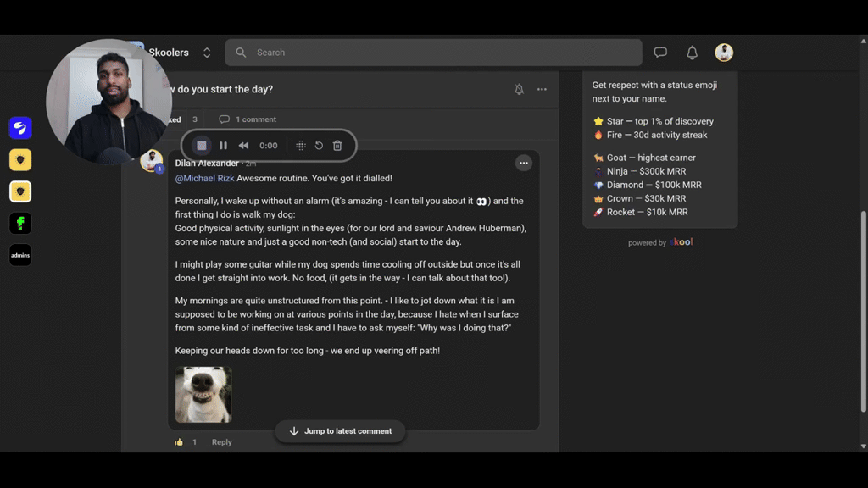
Task: Click the 1 comment indicator
Action: [248, 119]
